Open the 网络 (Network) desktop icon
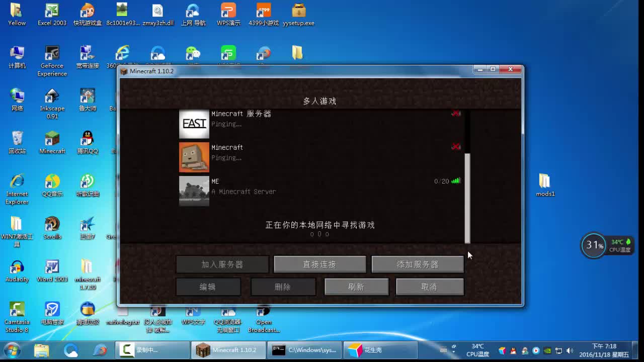 [x=17, y=100]
